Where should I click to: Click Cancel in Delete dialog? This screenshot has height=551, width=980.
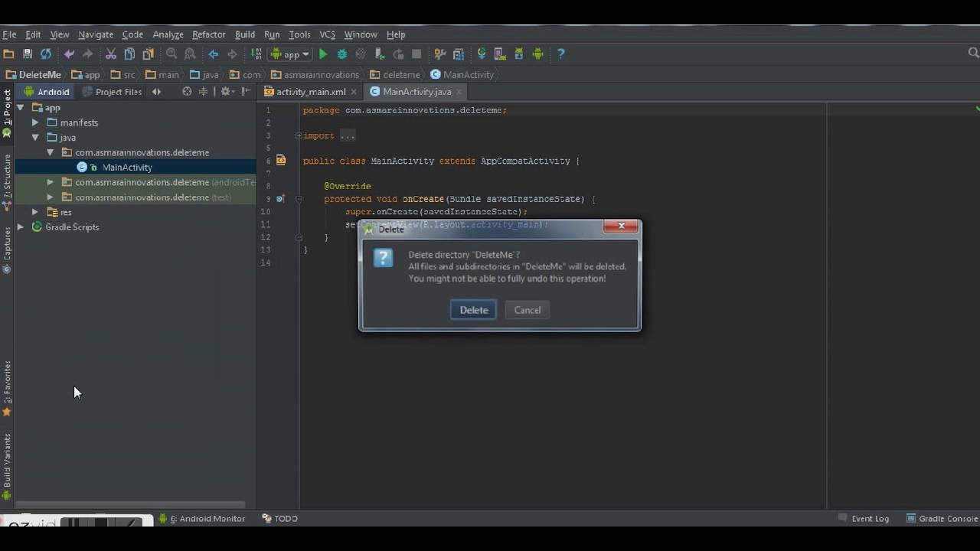(528, 310)
